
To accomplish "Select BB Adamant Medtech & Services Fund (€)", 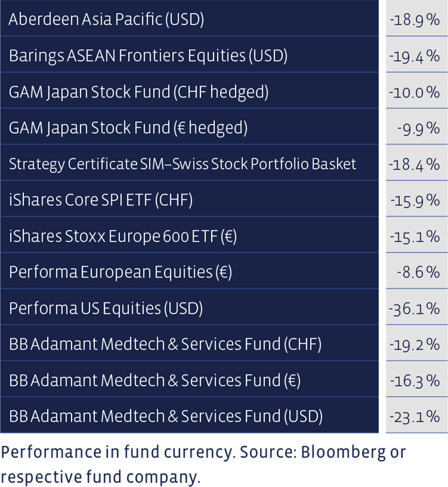I will click(x=154, y=380).
